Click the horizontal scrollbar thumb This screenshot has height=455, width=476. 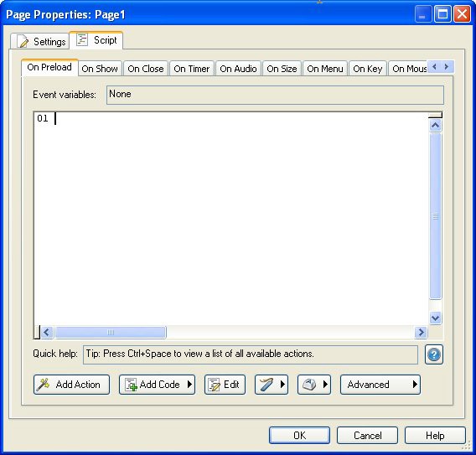pos(111,333)
